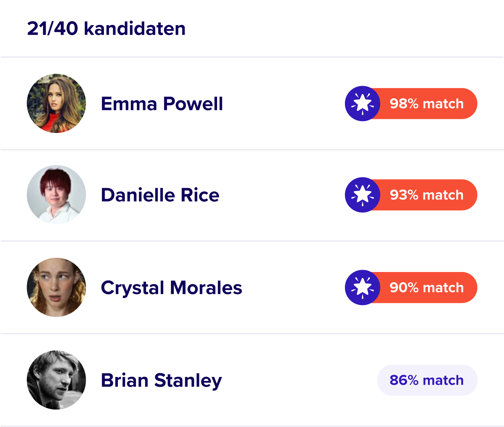
Task: Select the Brian Stanley list row
Action: click(x=252, y=380)
